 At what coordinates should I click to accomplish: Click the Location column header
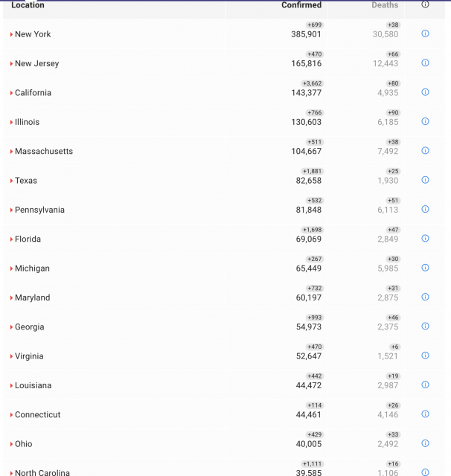click(x=28, y=5)
